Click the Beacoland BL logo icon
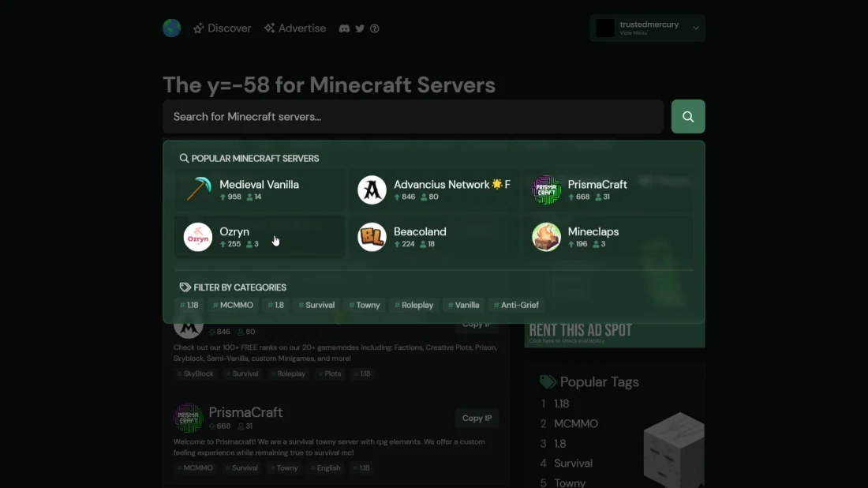Viewport: 868px width, 488px height. [x=372, y=237]
